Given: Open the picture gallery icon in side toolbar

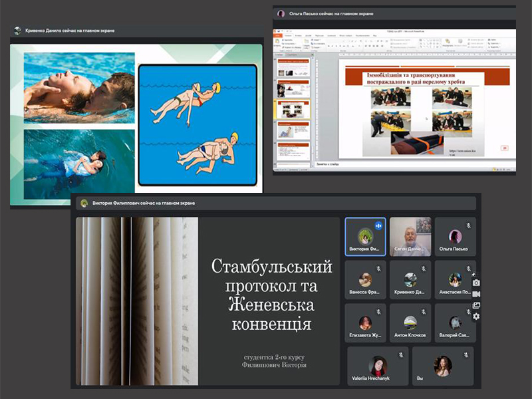Looking at the screenshot, I should (476, 305).
